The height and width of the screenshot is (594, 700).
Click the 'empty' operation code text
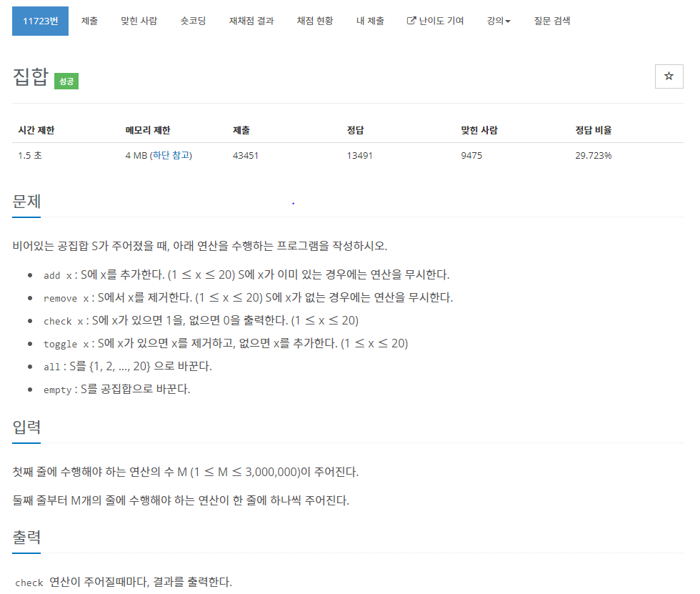58,390
